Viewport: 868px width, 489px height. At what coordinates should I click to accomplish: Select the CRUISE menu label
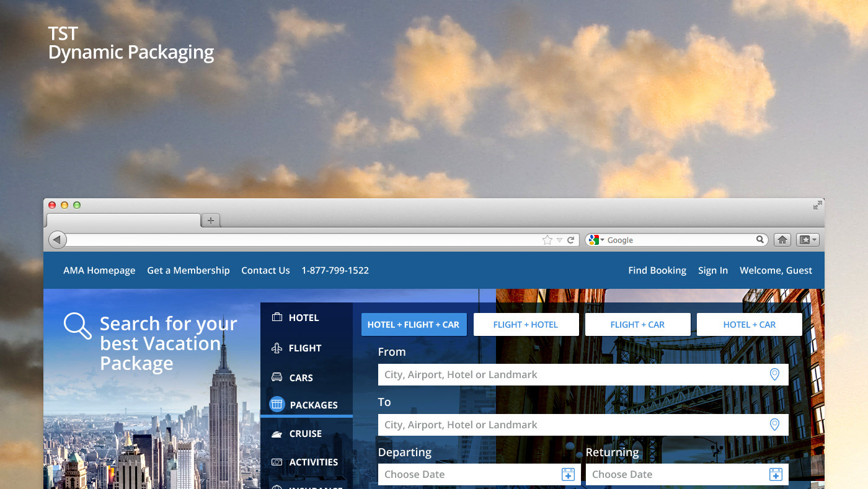306,434
